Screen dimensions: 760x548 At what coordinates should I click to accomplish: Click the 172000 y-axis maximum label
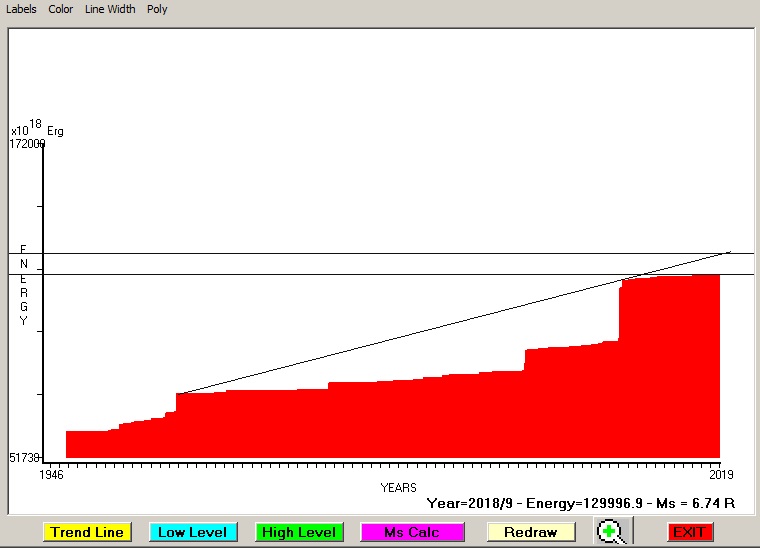pyautogui.click(x=27, y=144)
